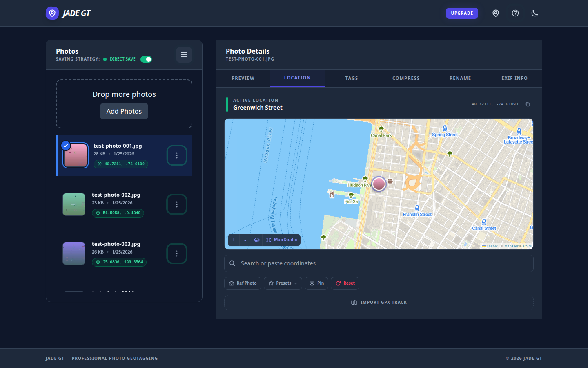Open the help question mark icon
The image size is (588, 368).
(515, 13)
